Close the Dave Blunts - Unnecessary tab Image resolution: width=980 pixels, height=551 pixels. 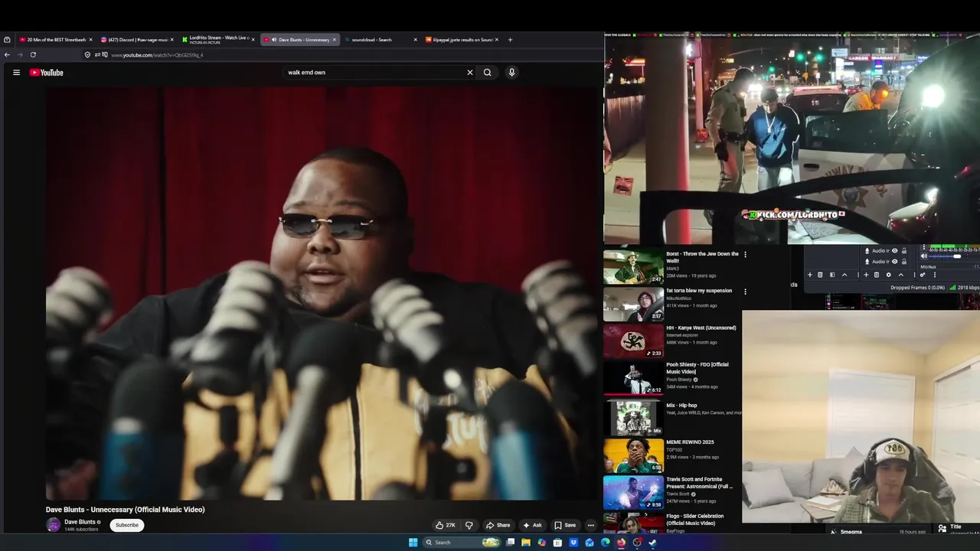(x=334, y=40)
